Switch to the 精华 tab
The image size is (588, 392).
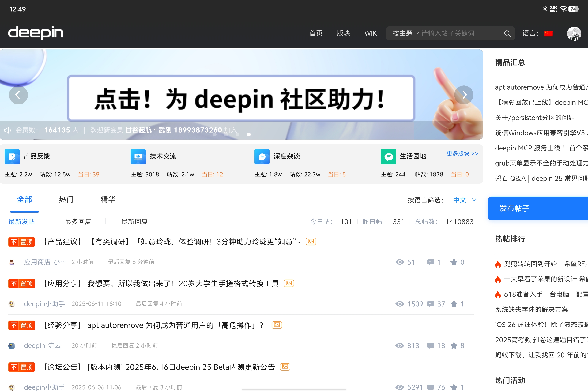108,199
